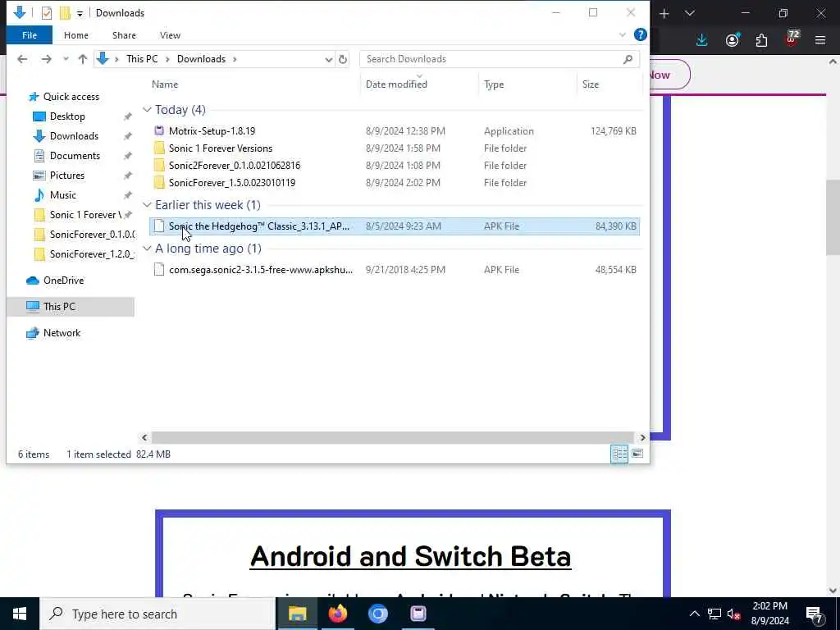
Task: Go back with the left arrow button
Action: tap(22, 59)
